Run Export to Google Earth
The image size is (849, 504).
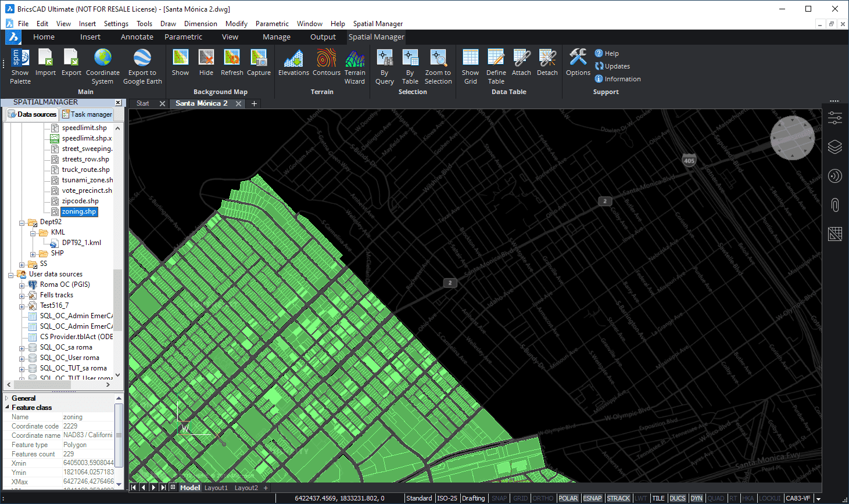[x=142, y=66]
